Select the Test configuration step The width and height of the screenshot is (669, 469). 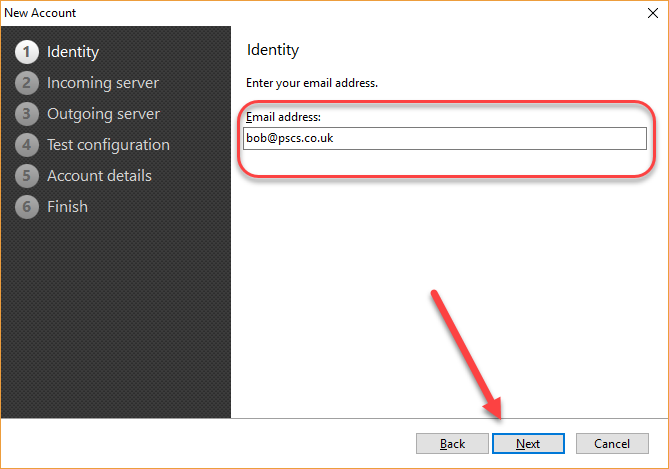pos(108,145)
